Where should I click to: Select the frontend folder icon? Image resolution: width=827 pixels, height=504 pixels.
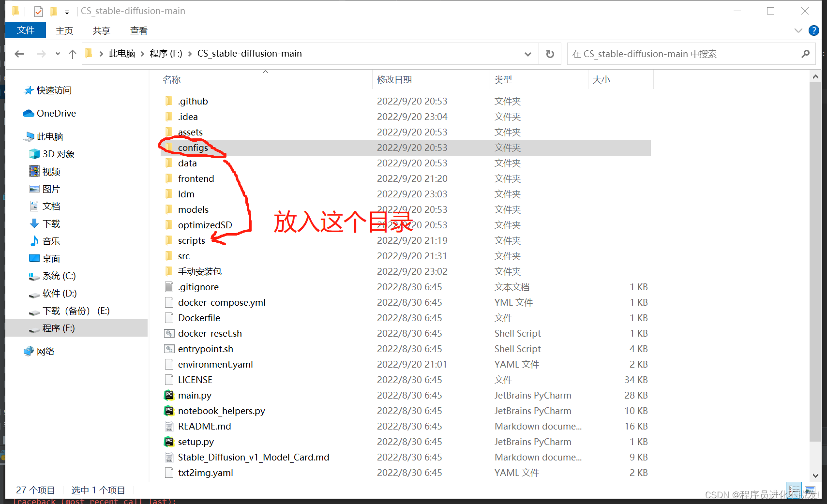point(169,178)
